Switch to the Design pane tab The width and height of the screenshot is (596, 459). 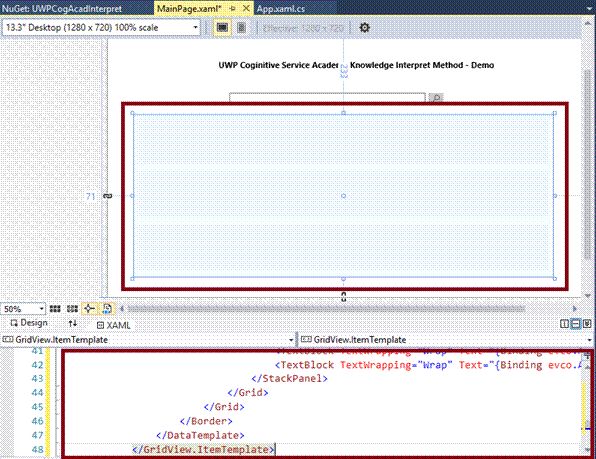[29, 323]
